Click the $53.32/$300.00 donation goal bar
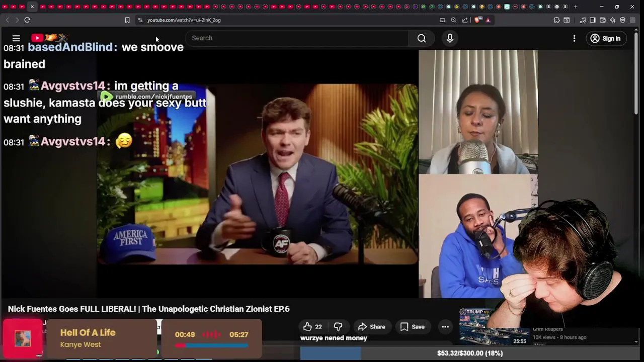The image size is (644, 362). pos(470,353)
